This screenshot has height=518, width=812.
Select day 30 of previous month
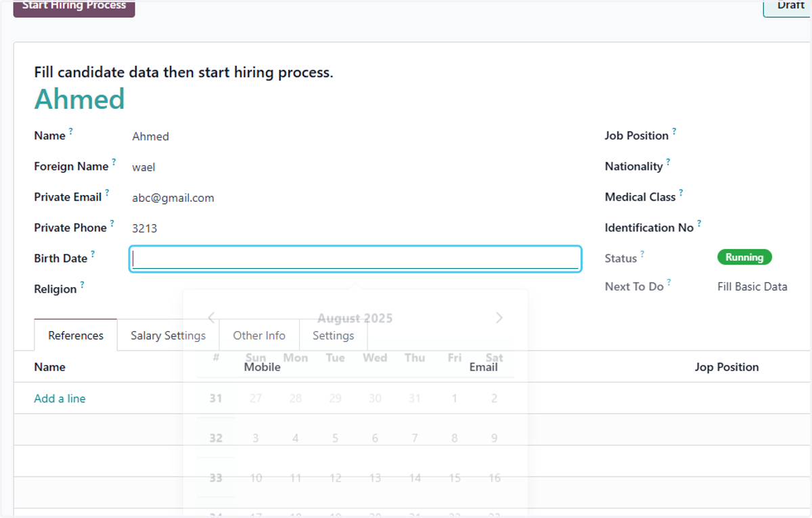[x=375, y=398]
